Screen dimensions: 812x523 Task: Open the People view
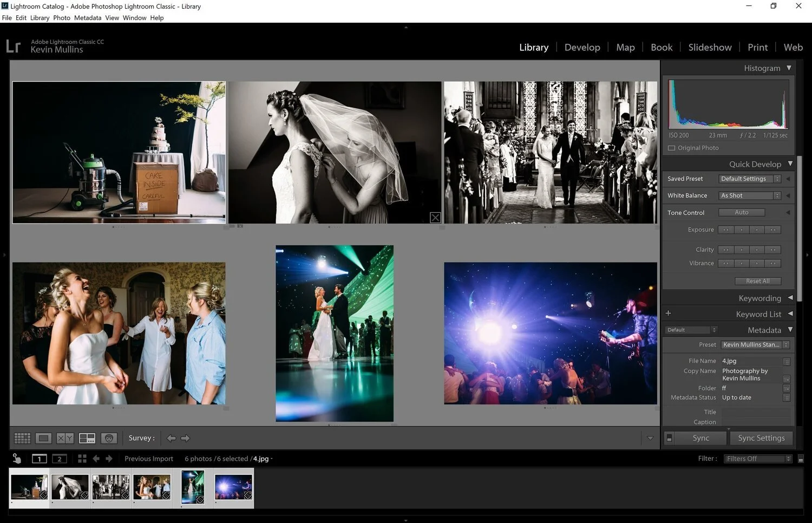(109, 437)
